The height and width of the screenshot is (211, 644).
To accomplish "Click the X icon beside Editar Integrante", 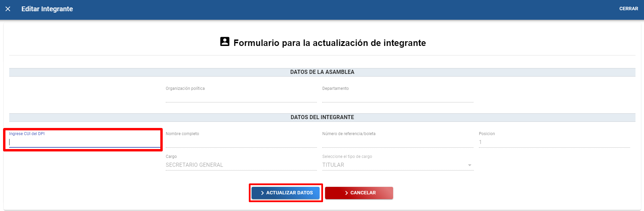I will [8, 9].
